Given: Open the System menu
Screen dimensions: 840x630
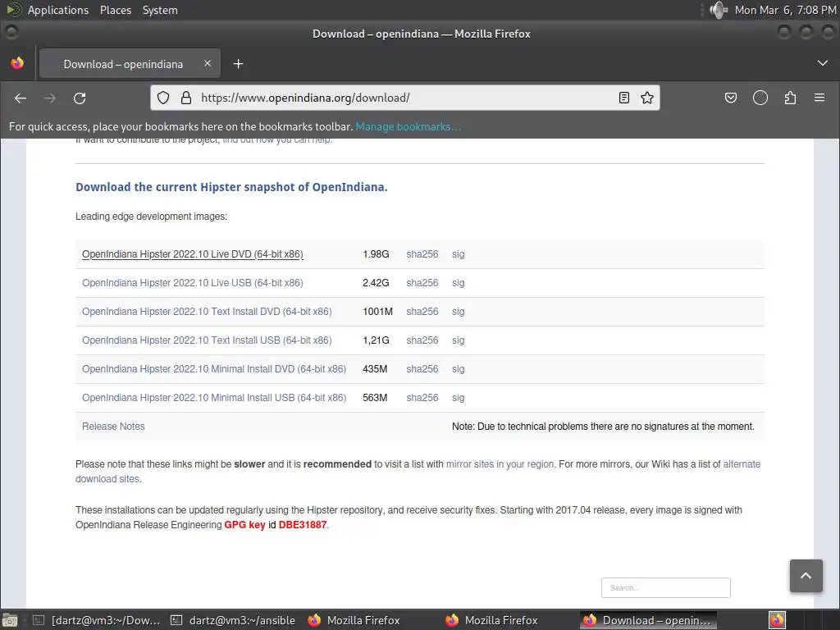Looking at the screenshot, I should pos(160,10).
